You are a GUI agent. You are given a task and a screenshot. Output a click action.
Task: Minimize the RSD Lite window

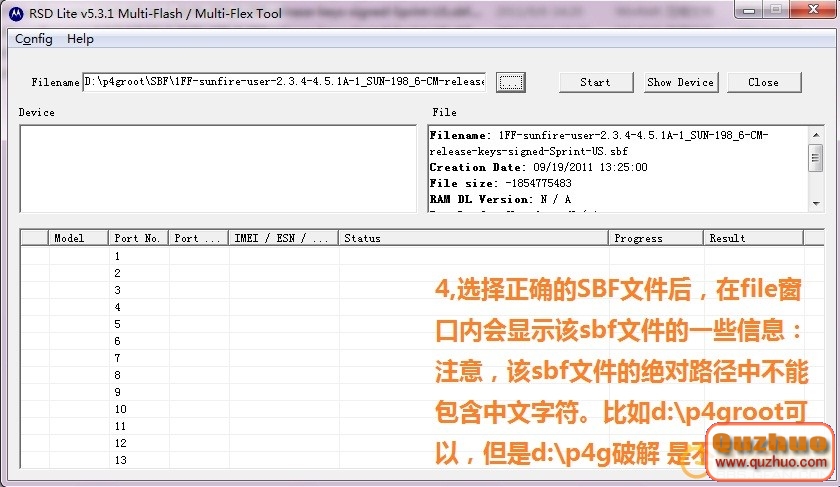pyautogui.click(x=749, y=10)
